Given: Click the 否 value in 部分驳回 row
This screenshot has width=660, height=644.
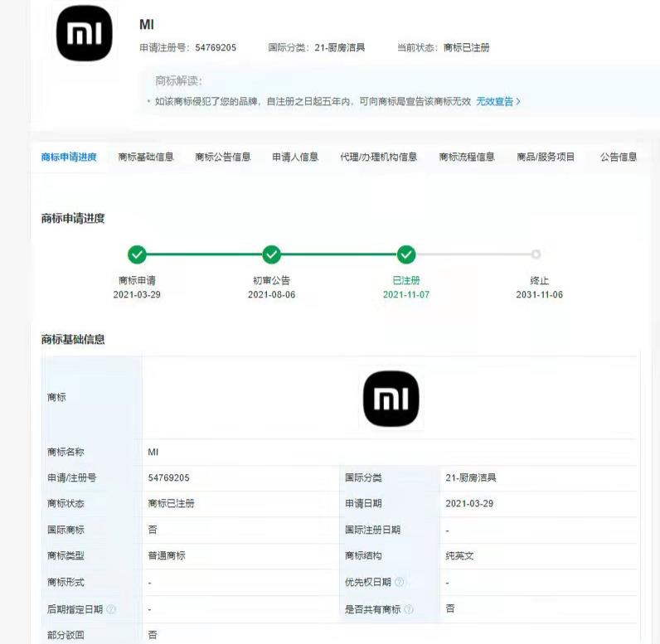Looking at the screenshot, I should point(153,634).
